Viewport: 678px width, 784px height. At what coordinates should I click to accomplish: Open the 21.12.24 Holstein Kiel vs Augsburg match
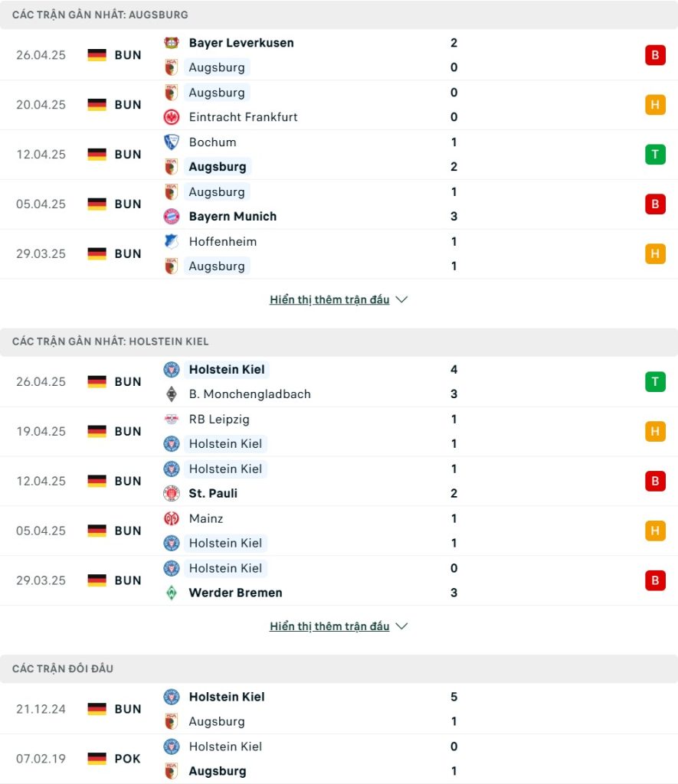pyautogui.click(x=339, y=709)
